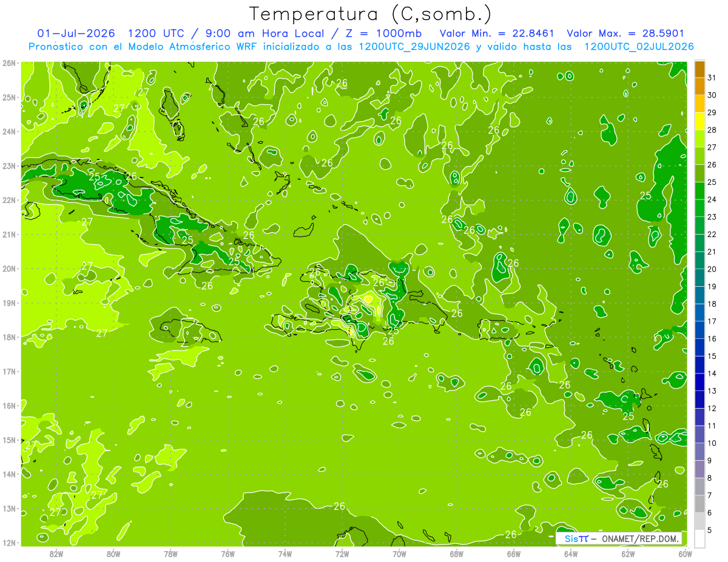Click the 15N latitude axis label
728x562 pixels.
point(8,440)
